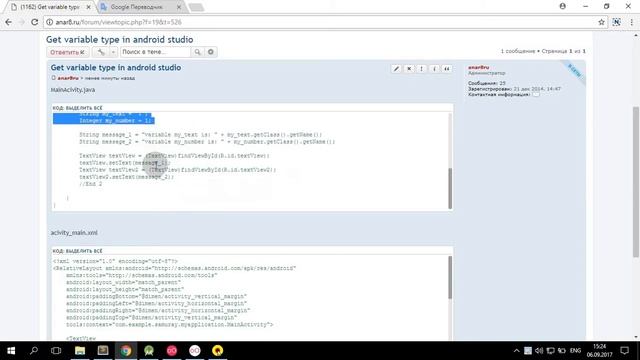Reload the current forum page
The width and height of the screenshot is (640, 360).
pyautogui.click(x=35, y=22)
